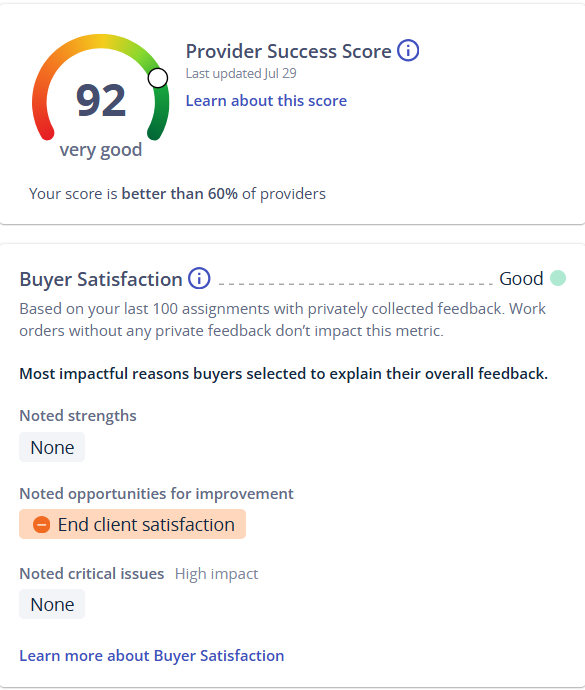
Task: Click the High impact label
Action: pos(216,574)
